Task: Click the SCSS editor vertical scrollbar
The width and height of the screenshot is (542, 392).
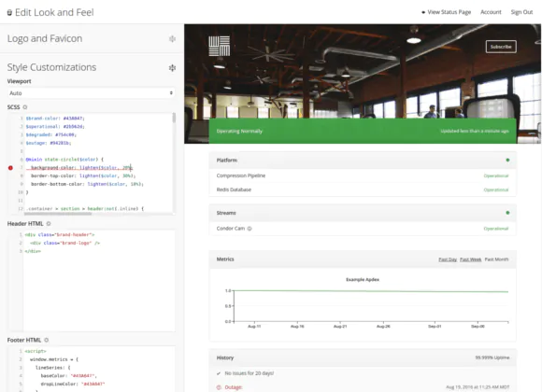Action: point(174,118)
